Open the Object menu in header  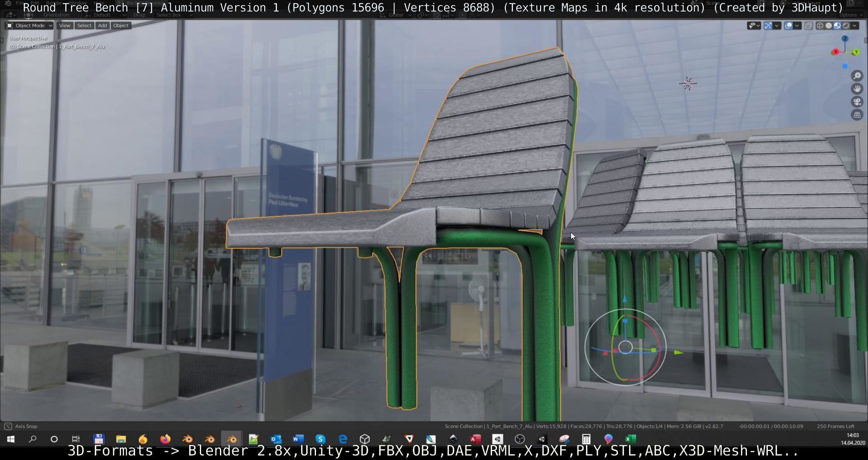point(121,25)
